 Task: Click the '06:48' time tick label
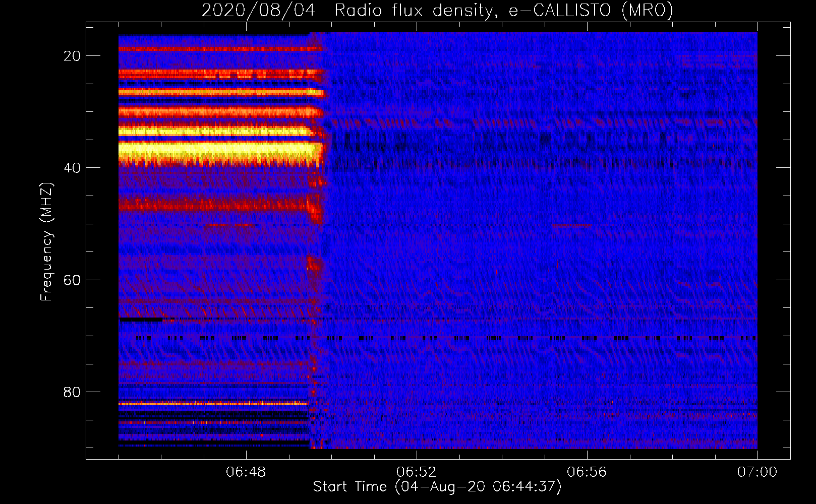(246, 472)
